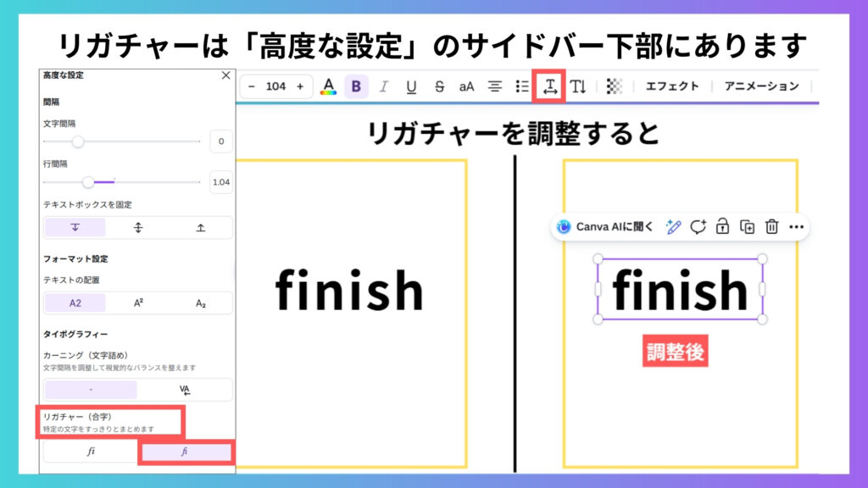Toggle Bold formatting on

(356, 86)
